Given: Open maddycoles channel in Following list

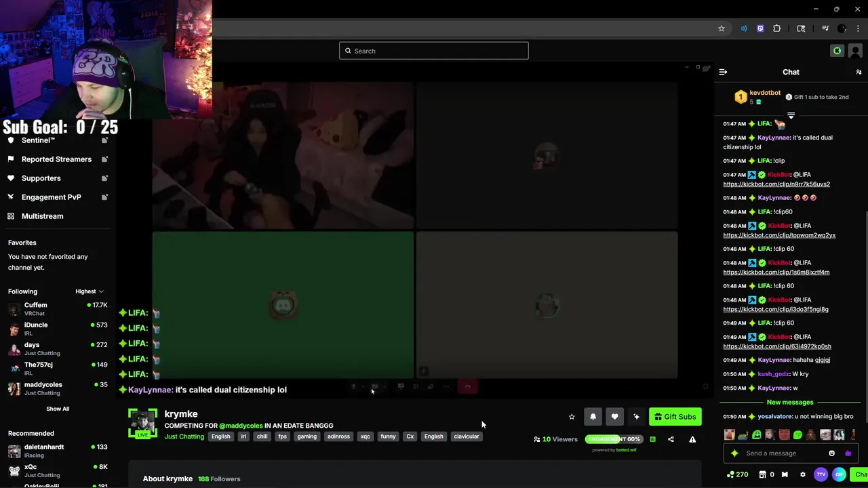Looking at the screenshot, I should pos(58,388).
